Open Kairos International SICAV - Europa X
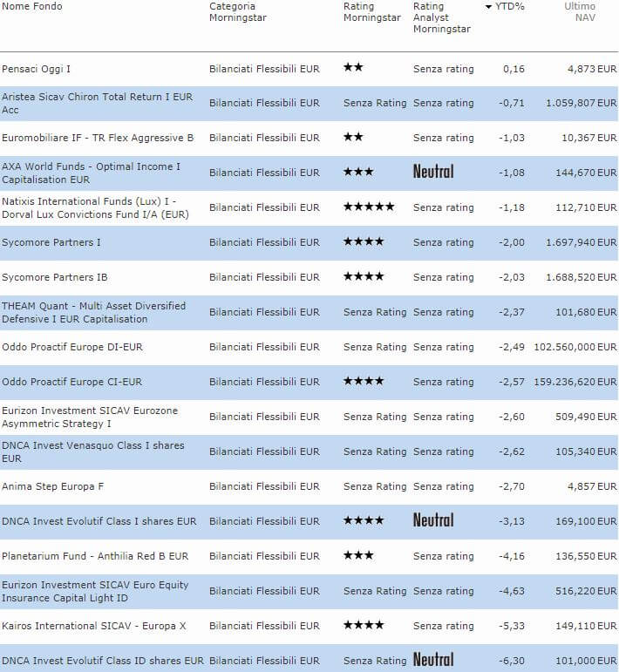Viewport: 619px width, 672px height. (94, 626)
